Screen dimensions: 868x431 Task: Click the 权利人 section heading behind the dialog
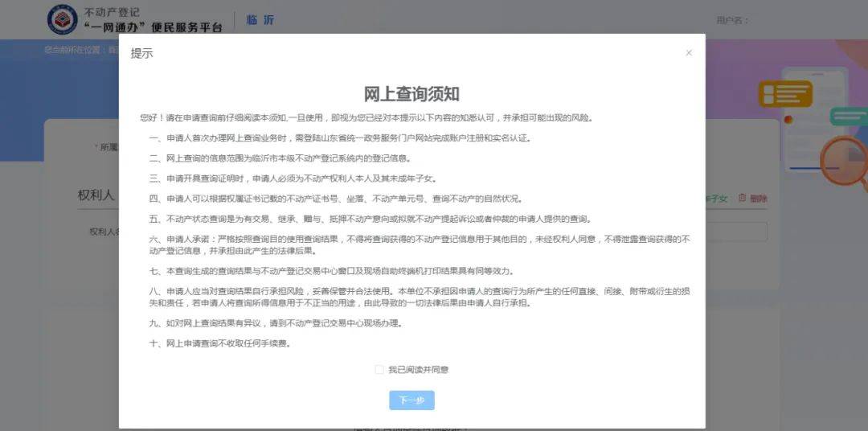point(96,195)
